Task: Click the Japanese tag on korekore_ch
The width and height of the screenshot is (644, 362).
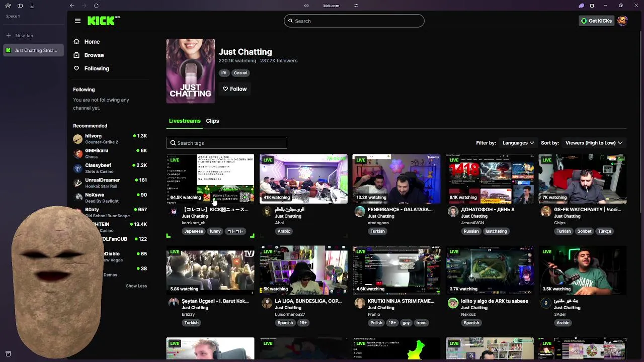Action: point(194,231)
